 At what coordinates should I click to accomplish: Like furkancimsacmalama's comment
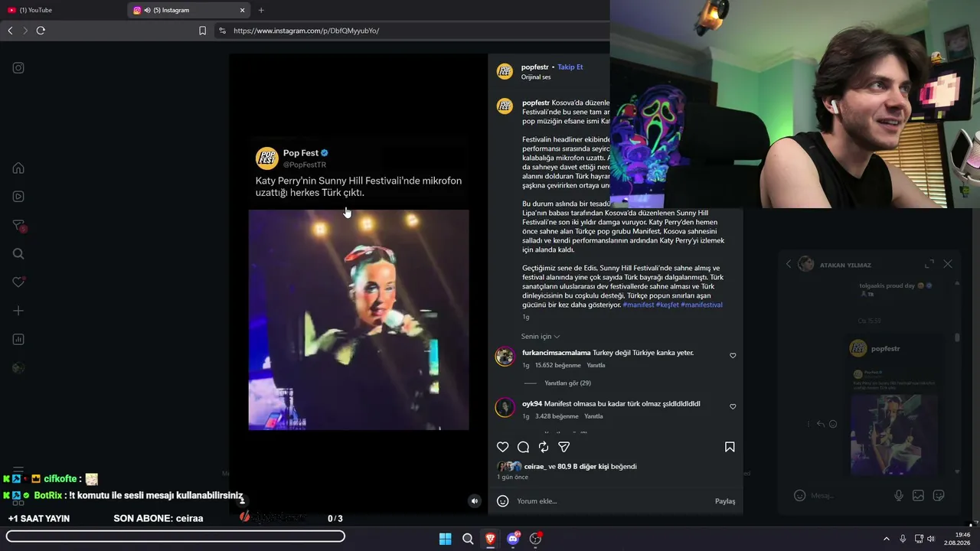(x=733, y=356)
